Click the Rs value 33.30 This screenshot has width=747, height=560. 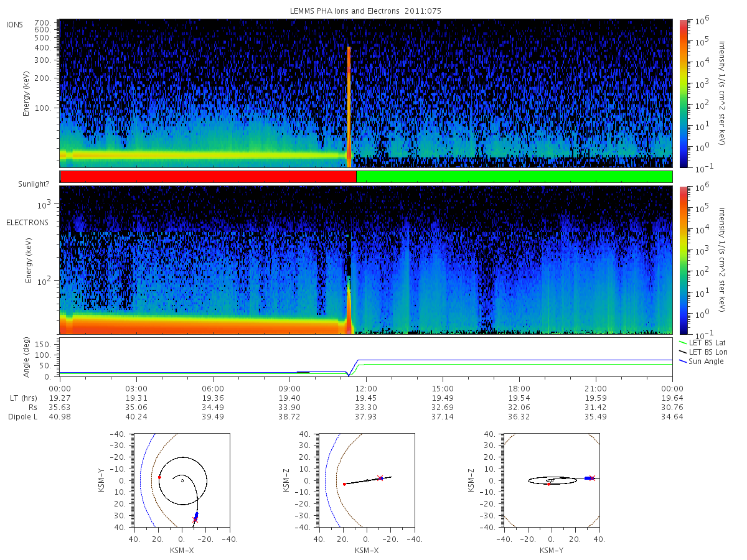point(366,408)
